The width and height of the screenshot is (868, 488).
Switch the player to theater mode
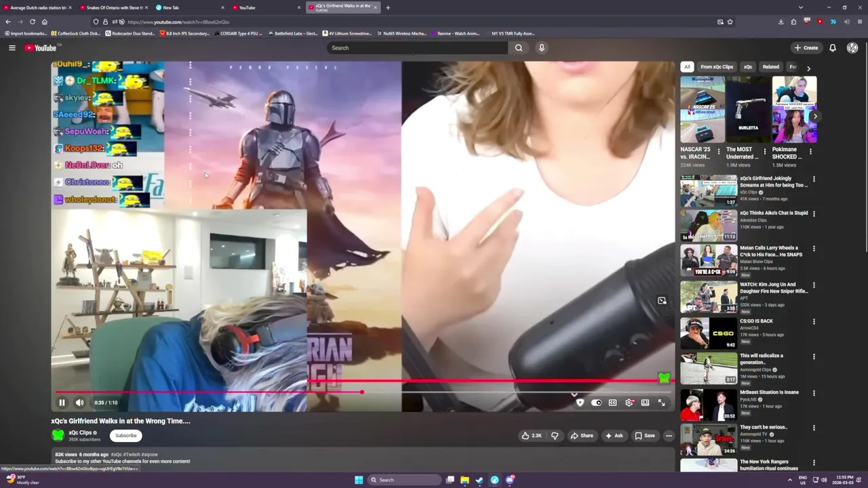pyautogui.click(x=645, y=403)
